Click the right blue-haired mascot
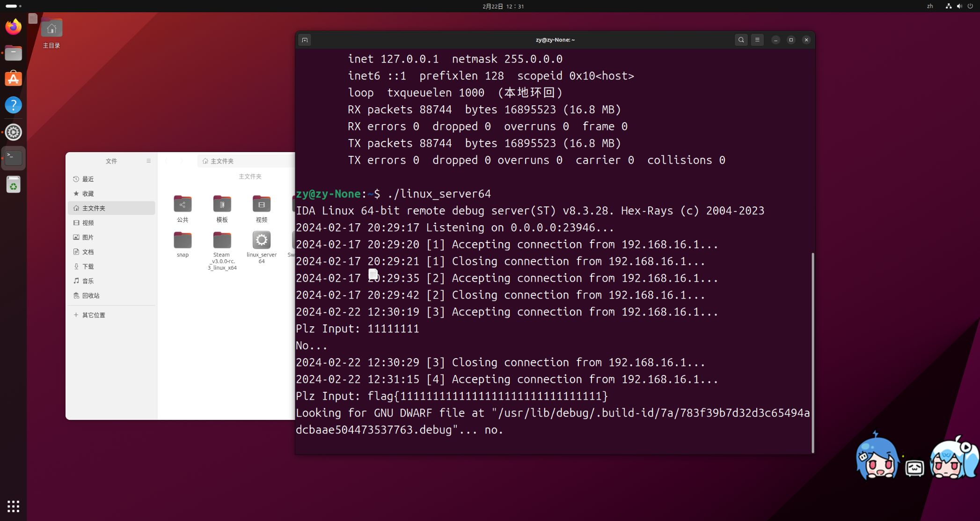980x521 pixels. 954,458
